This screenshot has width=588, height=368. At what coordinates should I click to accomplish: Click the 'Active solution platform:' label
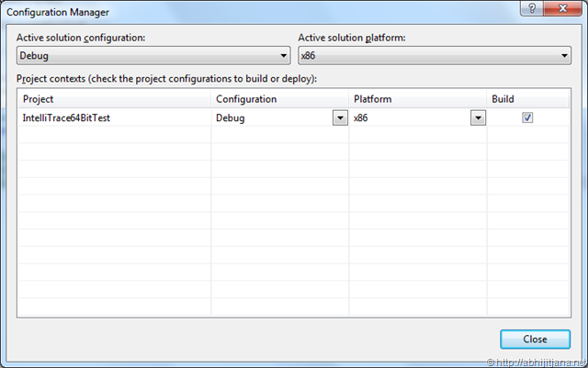(353, 38)
